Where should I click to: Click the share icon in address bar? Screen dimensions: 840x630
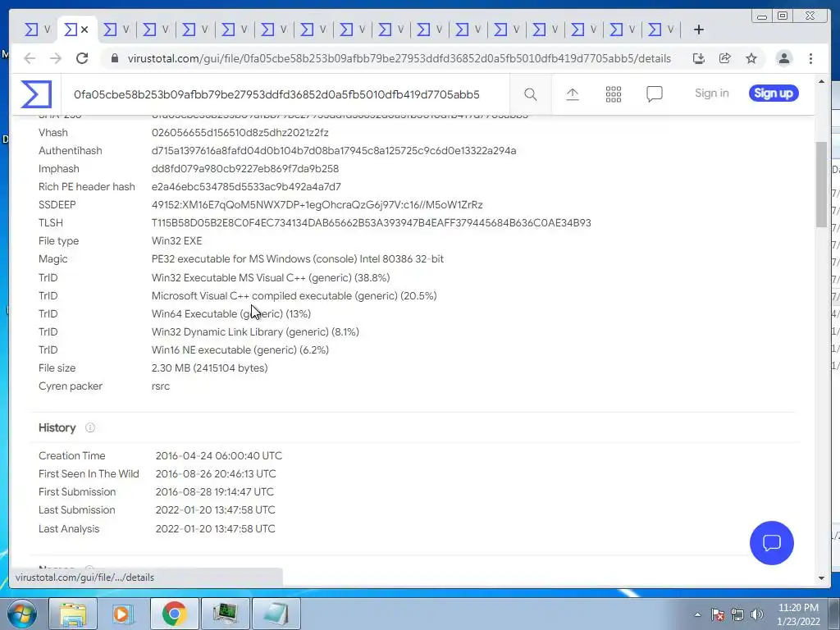[x=725, y=58]
